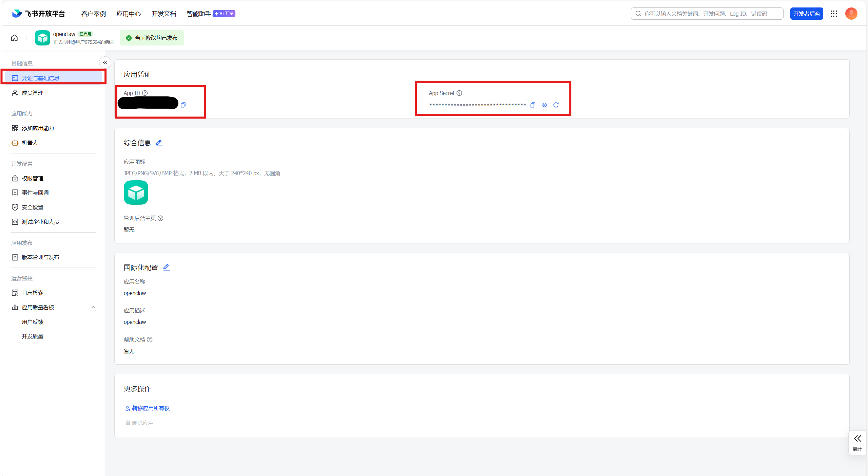Copy the App ID value
Image resolution: width=868 pixels, height=476 pixels.
tap(183, 105)
